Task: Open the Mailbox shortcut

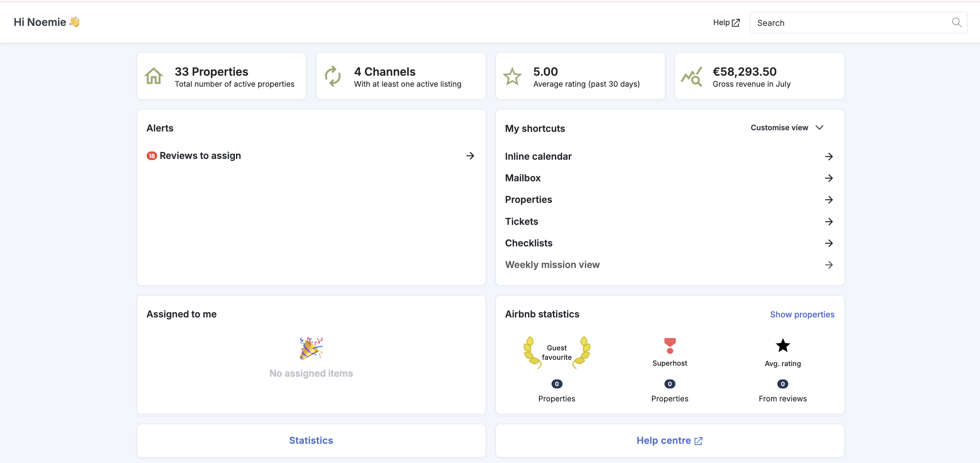Action: pyautogui.click(x=670, y=178)
